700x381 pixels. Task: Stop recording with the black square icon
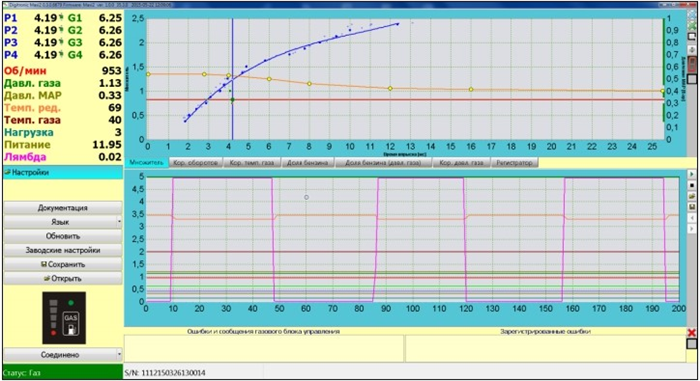click(692, 185)
